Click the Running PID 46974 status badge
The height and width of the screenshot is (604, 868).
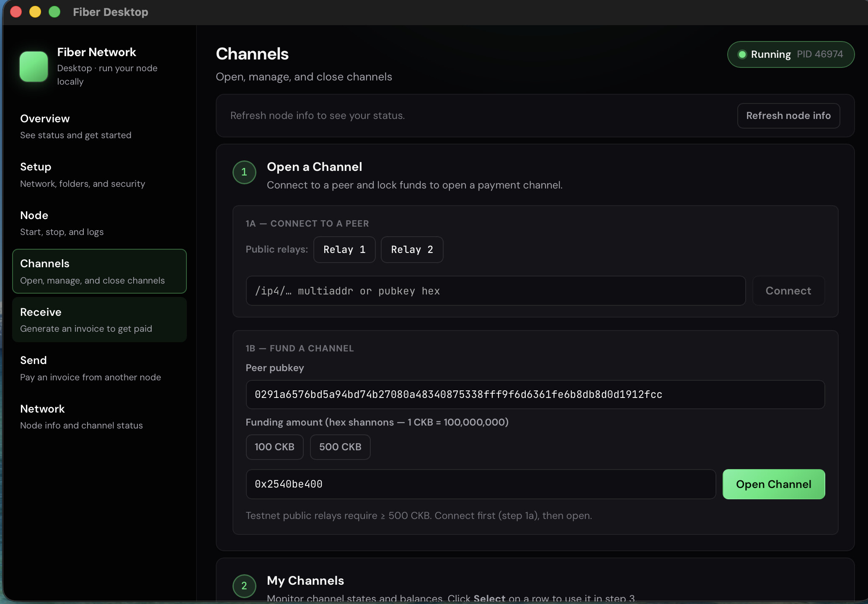(x=791, y=54)
